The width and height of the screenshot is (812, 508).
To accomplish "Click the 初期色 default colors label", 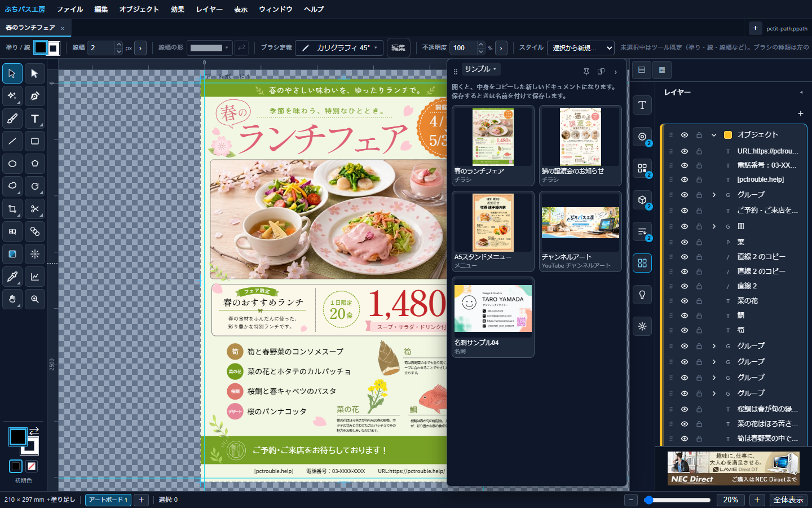I will (x=23, y=480).
